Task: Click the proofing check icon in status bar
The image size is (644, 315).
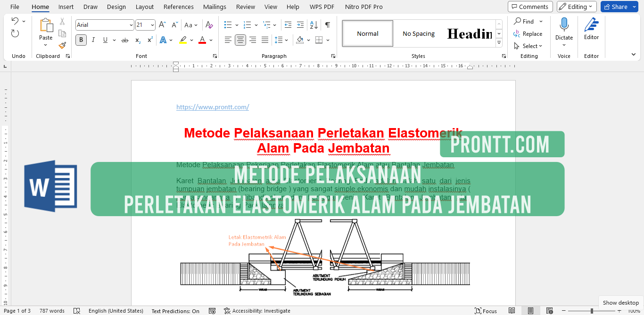Action: click(77, 311)
